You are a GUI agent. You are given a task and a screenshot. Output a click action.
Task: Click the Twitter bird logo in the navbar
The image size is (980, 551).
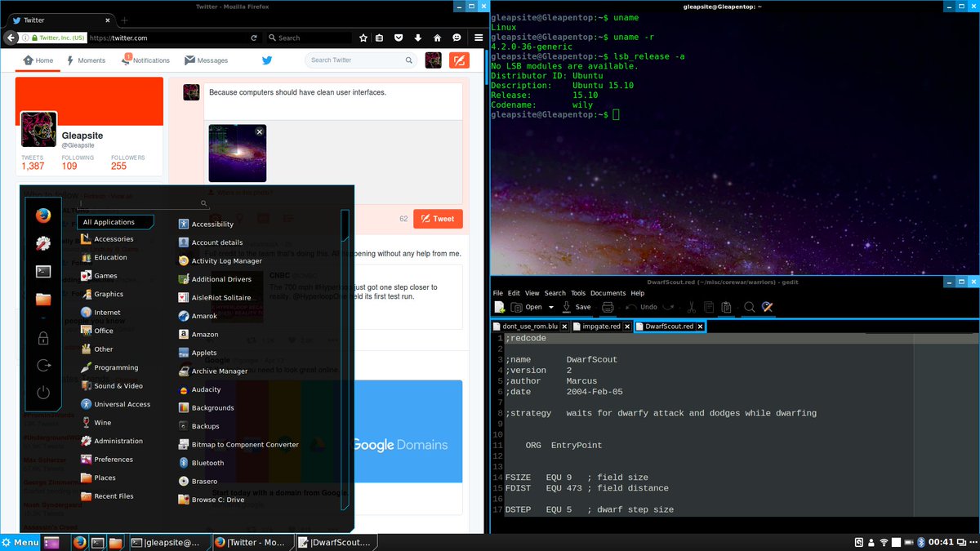click(266, 60)
